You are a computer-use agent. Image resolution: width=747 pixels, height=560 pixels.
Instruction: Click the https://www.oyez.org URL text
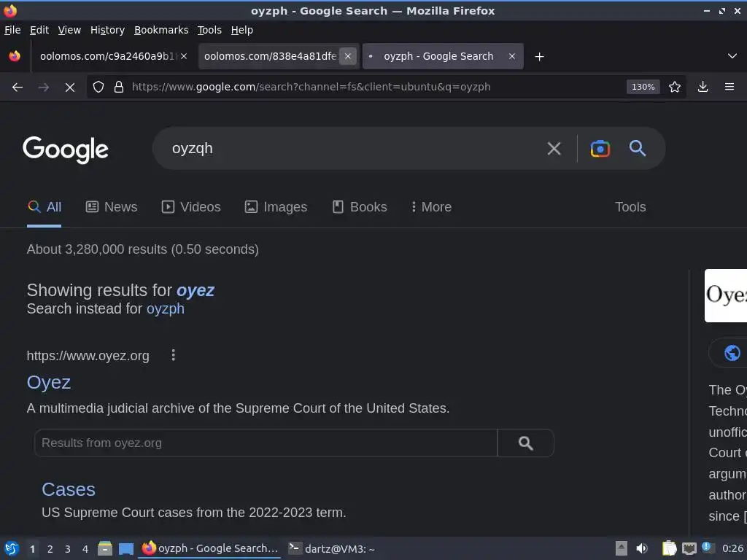(88, 356)
